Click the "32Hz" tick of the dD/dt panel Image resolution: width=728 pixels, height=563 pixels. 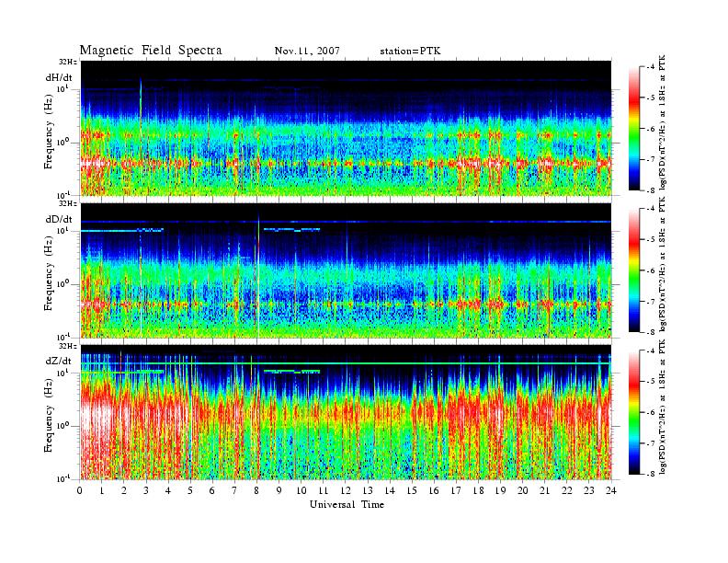(67, 203)
